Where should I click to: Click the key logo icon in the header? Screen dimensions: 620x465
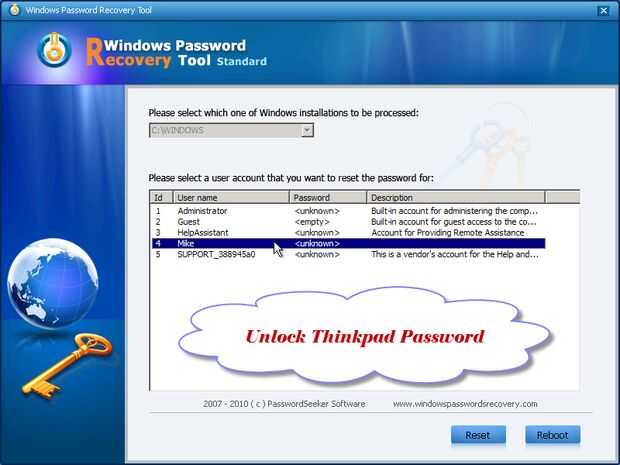coord(54,50)
